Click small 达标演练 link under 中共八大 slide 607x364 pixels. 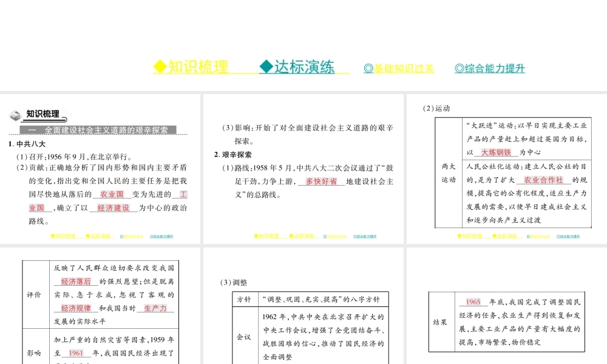98,236
